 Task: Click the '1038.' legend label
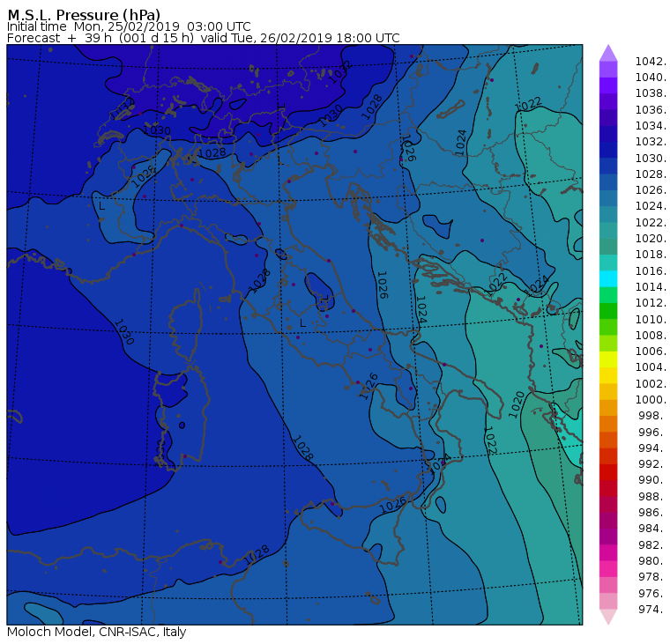tap(651, 93)
